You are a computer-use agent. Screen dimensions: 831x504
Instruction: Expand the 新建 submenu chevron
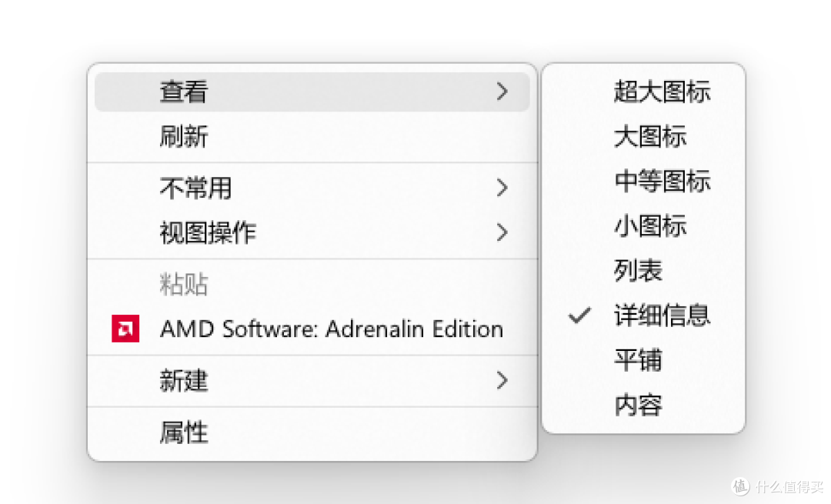coord(502,380)
